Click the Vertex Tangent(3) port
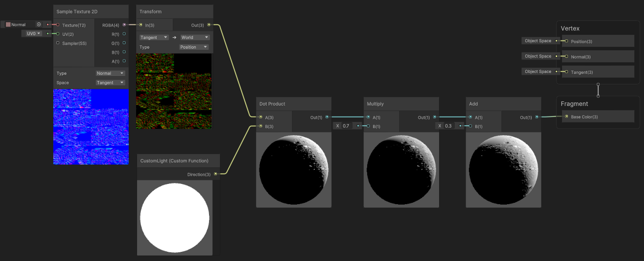This screenshot has width=644, height=261. 567,72
